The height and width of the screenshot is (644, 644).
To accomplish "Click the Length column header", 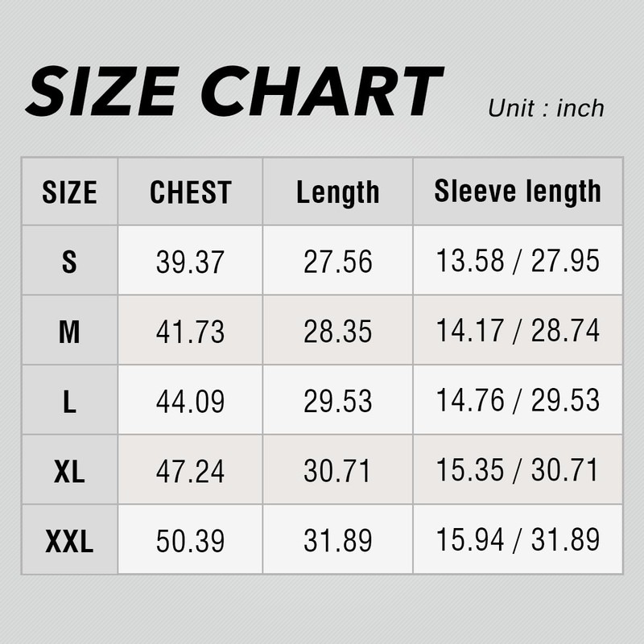I will pyautogui.click(x=338, y=192).
